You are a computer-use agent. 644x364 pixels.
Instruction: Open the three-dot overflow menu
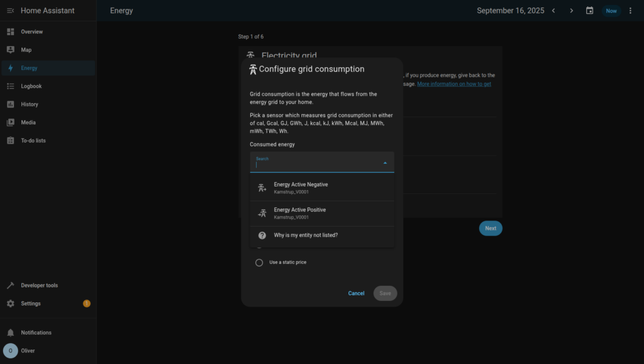click(630, 11)
